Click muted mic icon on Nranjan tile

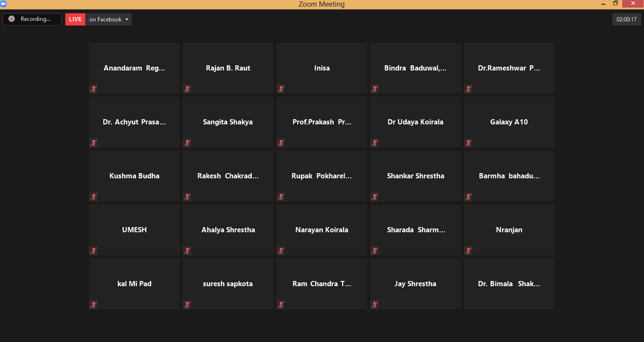(468, 251)
